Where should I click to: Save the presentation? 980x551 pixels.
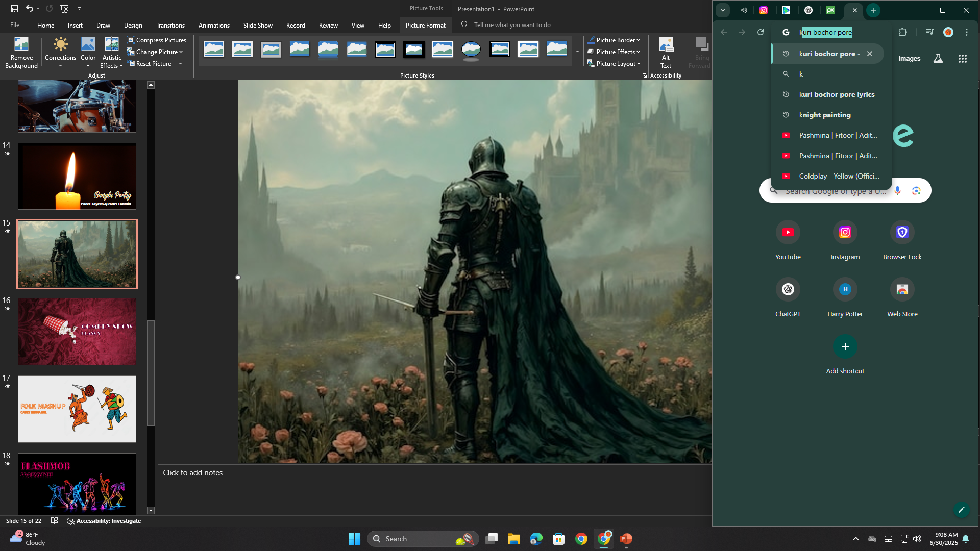pos(15,9)
